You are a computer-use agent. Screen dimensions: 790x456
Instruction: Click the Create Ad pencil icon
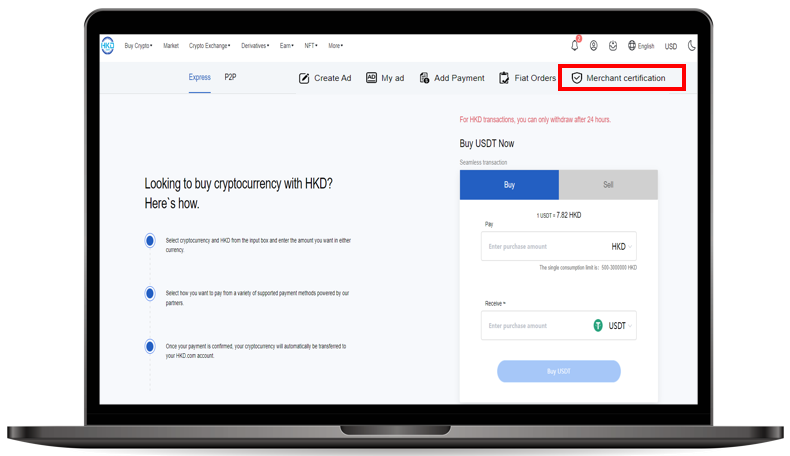305,78
